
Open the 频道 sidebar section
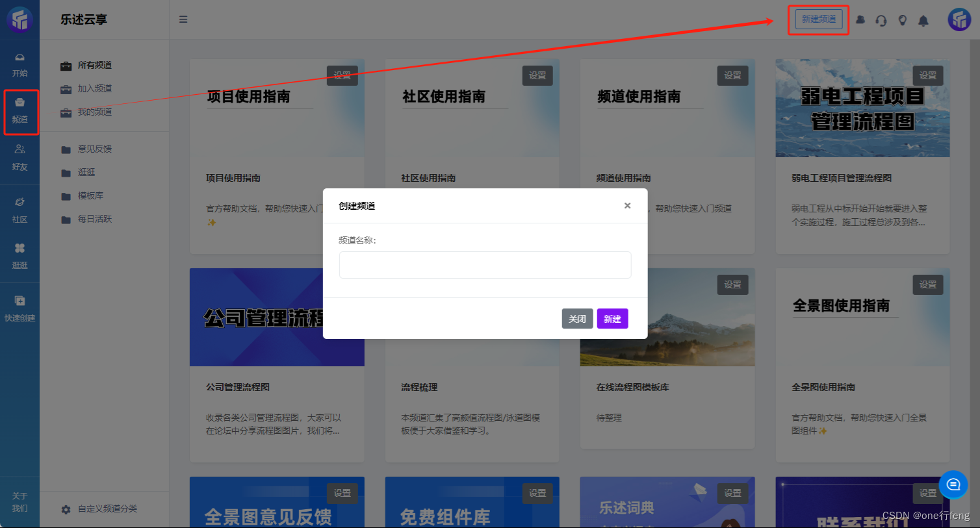(x=19, y=111)
